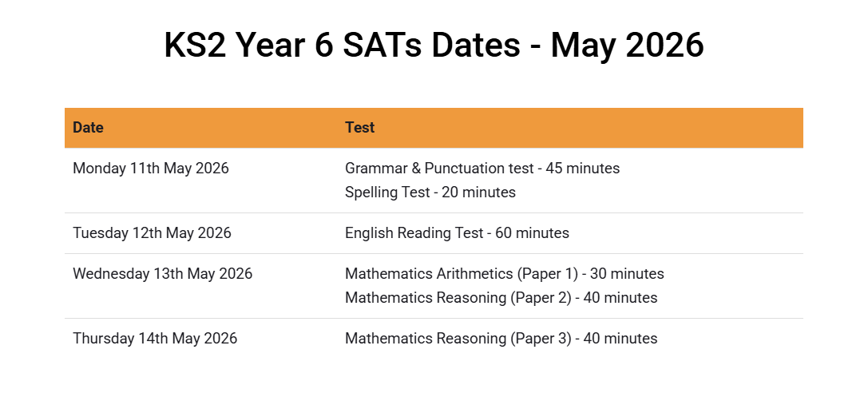Click Mathematics Reasoning (Paper 3) text
The height and width of the screenshot is (405, 868).
click(458, 339)
